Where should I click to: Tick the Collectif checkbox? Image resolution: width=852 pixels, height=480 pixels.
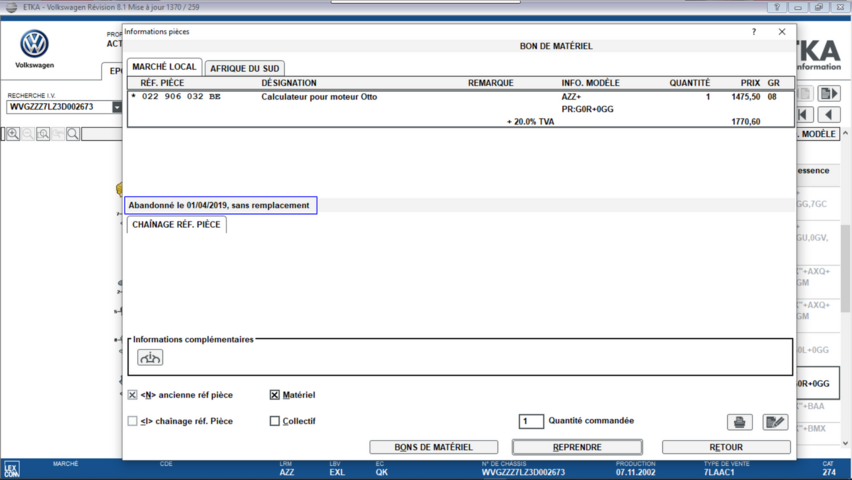(275, 421)
